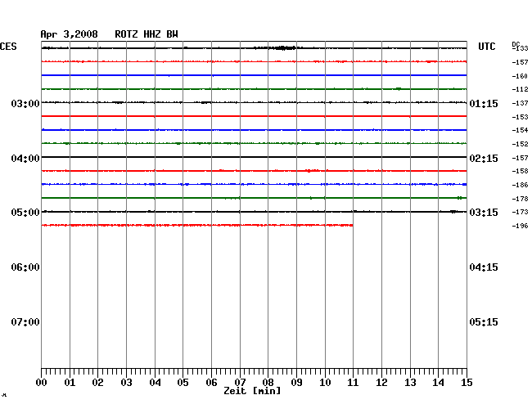Click the DC offset value "-112"
Screen dimensions: 532x404
tap(520, 89)
